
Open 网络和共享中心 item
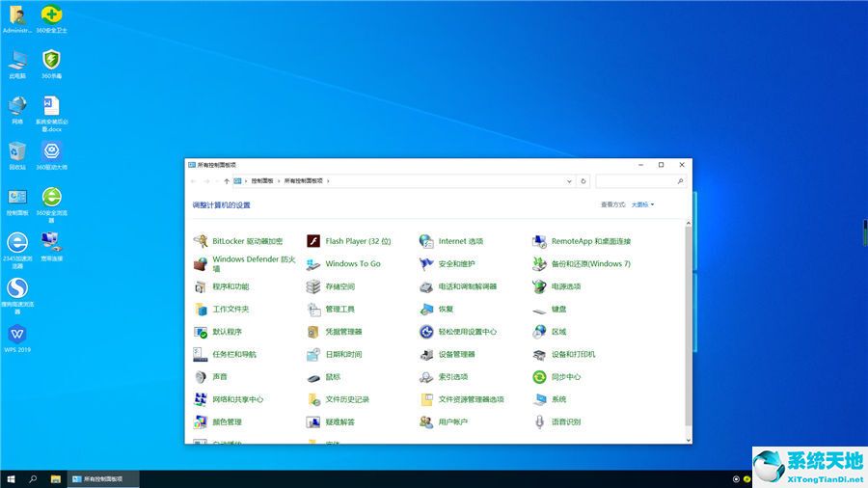pos(237,399)
